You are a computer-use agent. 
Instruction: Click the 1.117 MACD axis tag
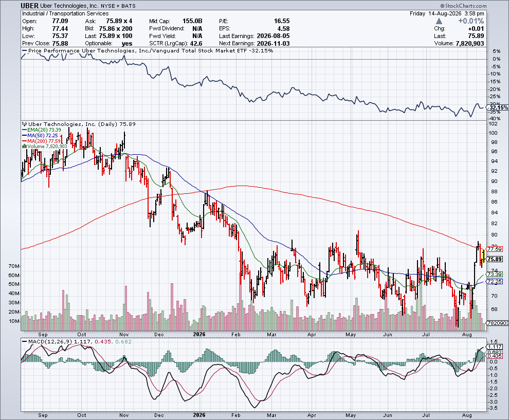click(x=495, y=346)
